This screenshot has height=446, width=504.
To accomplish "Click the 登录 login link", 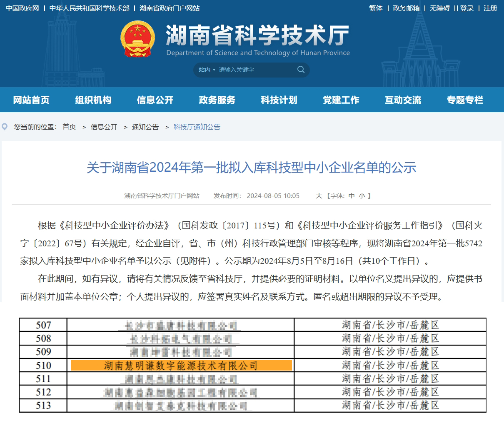I will point(467,8).
